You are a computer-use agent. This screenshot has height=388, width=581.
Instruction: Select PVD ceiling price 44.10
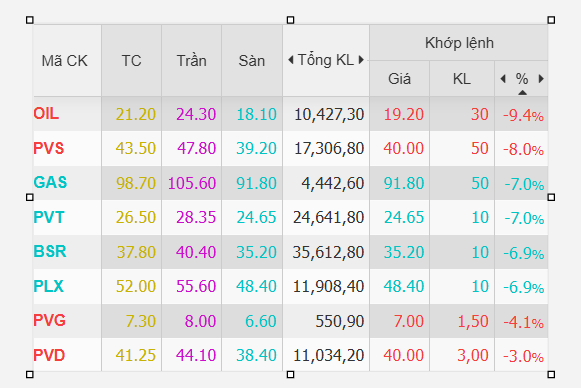[x=196, y=355]
